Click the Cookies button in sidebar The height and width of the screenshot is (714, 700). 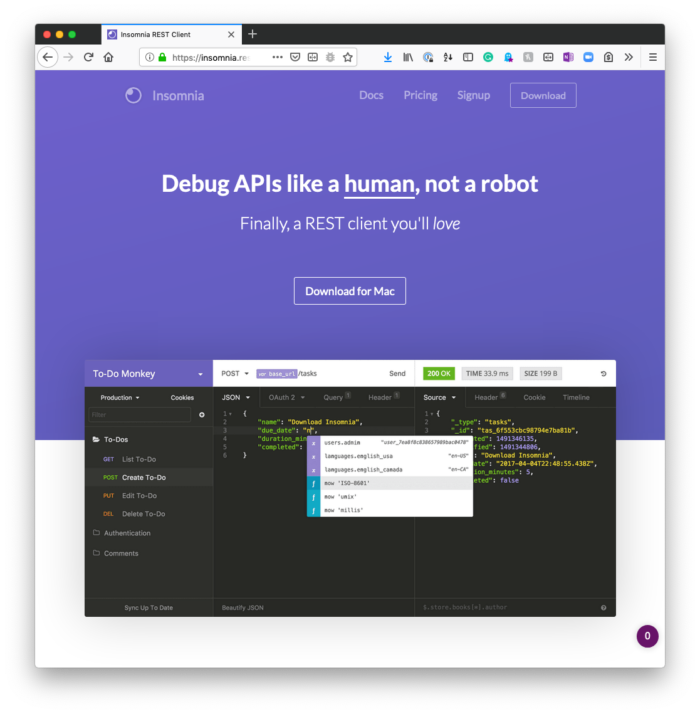(x=182, y=398)
